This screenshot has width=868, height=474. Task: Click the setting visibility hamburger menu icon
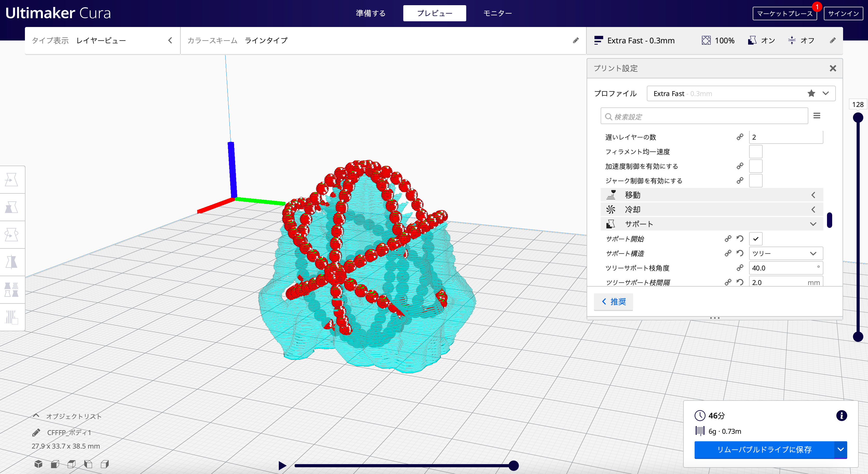pyautogui.click(x=816, y=116)
